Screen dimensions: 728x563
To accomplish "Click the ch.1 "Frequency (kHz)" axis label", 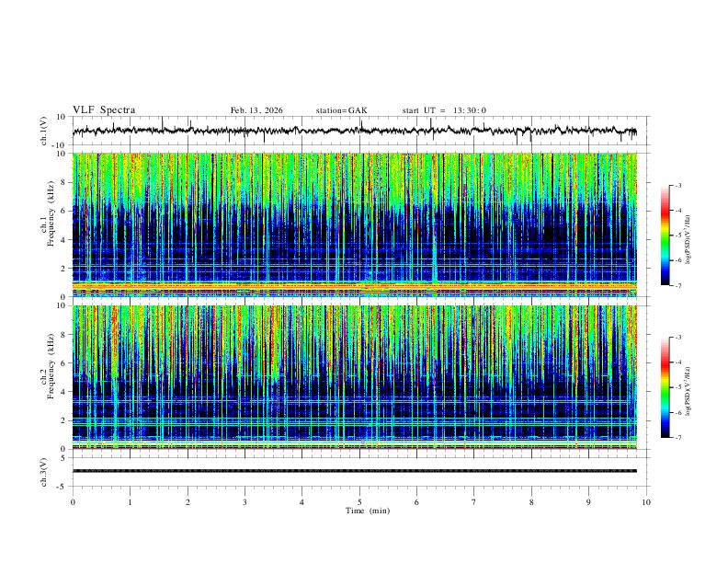I will [51, 213].
